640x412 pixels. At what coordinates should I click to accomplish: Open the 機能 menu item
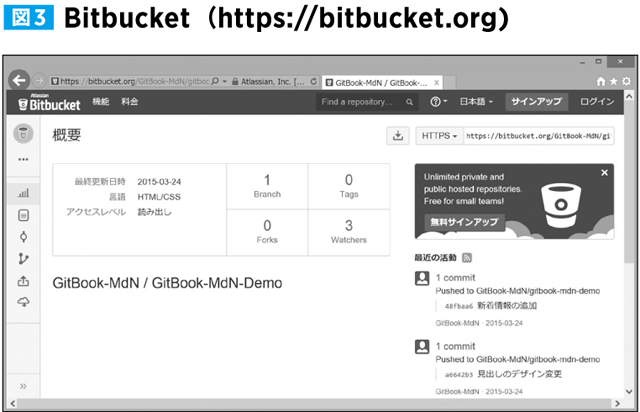click(100, 102)
